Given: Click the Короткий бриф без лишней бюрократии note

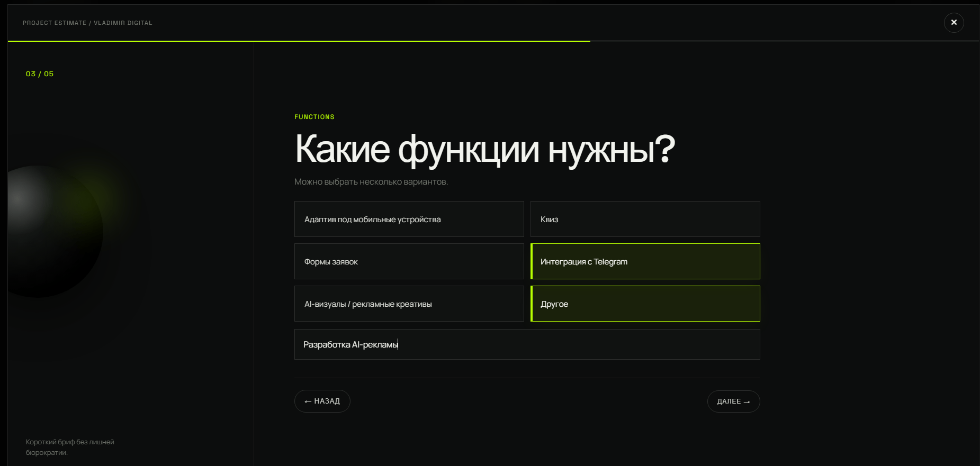Looking at the screenshot, I should click(x=70, y=447).
